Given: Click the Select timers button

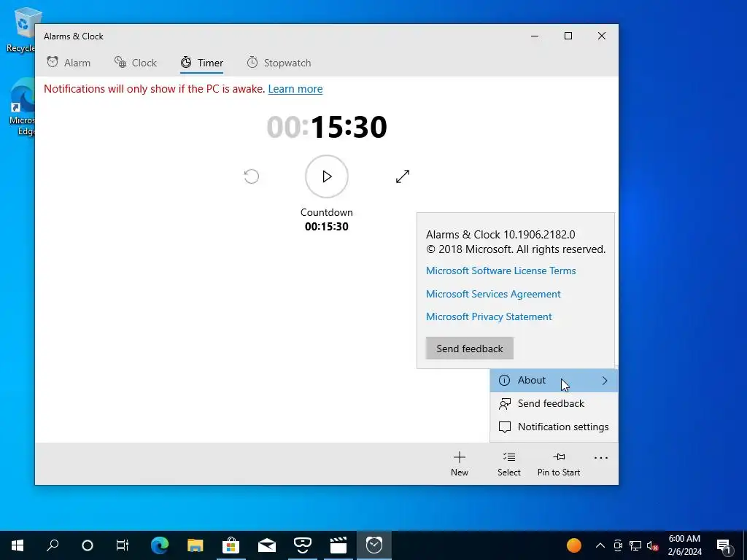Looking at the screenshot, I should (x=508, y=464).
